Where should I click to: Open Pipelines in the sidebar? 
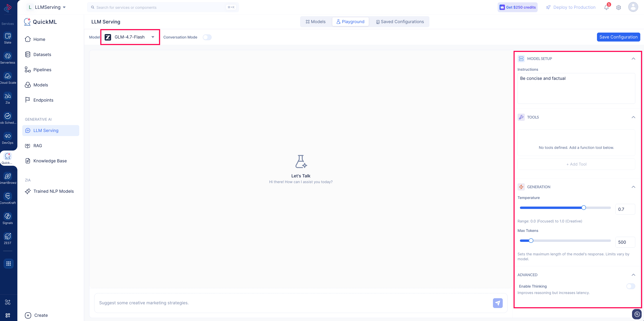pyautogui.click(x=51, y=70)
